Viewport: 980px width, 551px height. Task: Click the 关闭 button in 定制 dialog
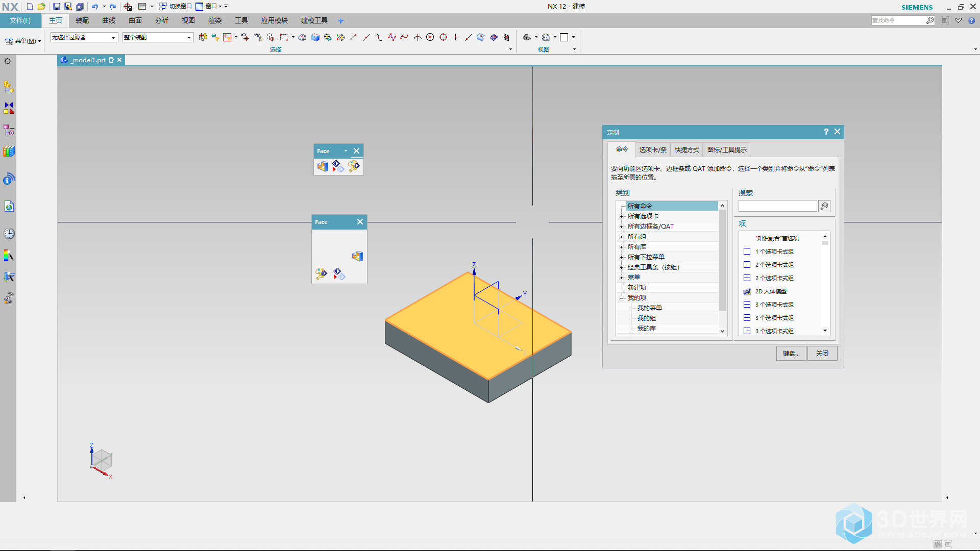[x=821, y=353]
